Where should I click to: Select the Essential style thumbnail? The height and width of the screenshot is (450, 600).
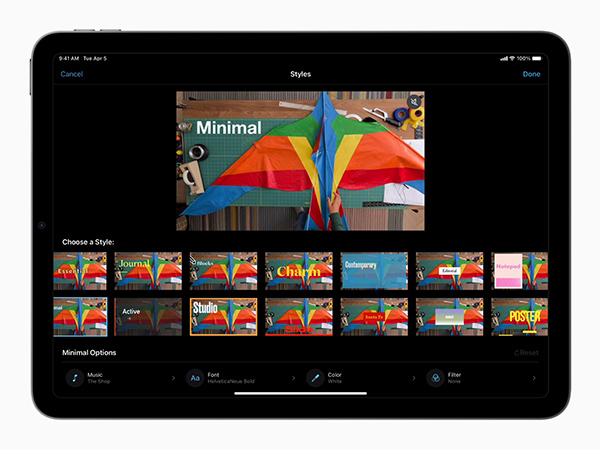[x=80, y=271]
